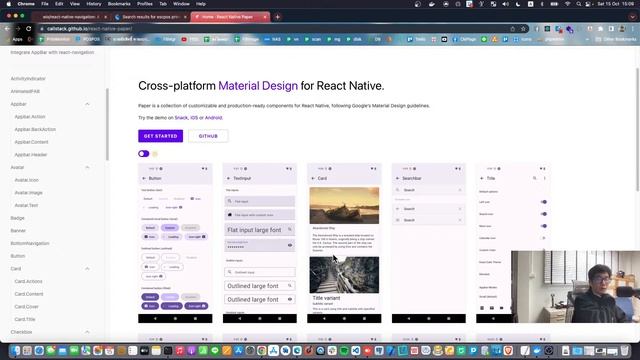Open the View menu in menu bar
Image resolution: width=640 pixels, height=360 pixels.
pos(75,4)
